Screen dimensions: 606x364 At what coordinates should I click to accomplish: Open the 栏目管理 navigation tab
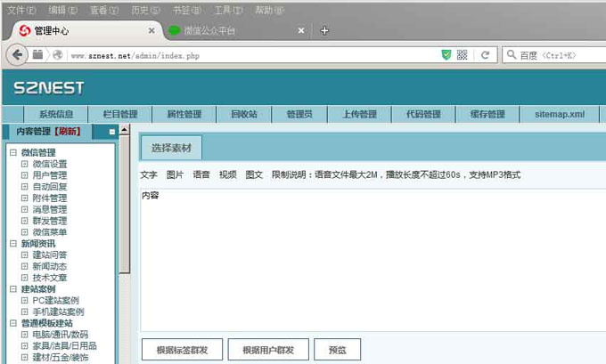click(x=120, y=114)
